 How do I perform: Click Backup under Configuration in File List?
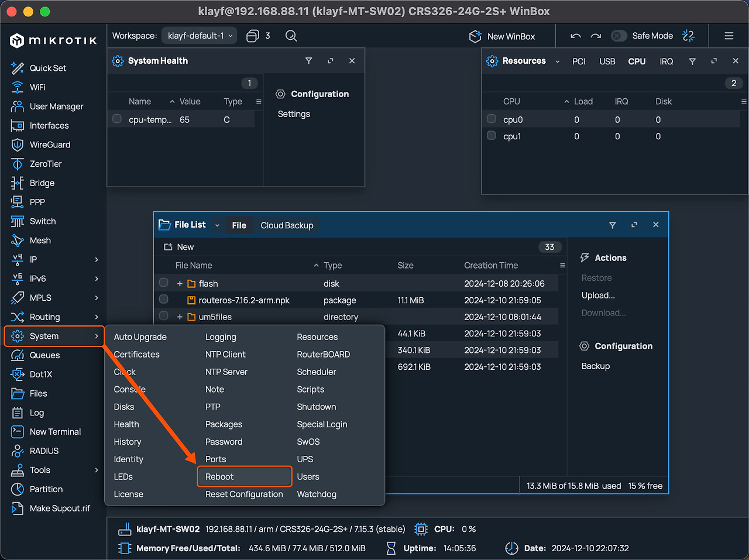point(596,366)
